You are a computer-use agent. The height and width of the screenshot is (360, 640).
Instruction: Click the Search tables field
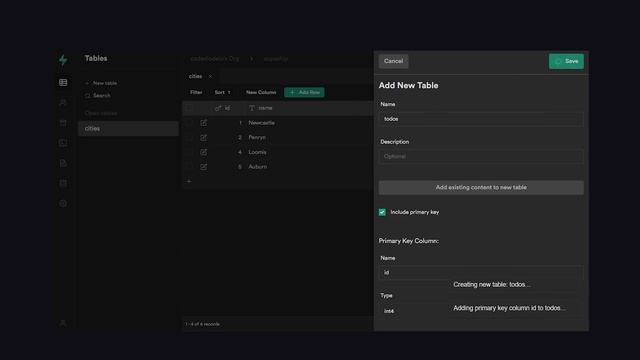pyautogui.click(x=98, y=96)
